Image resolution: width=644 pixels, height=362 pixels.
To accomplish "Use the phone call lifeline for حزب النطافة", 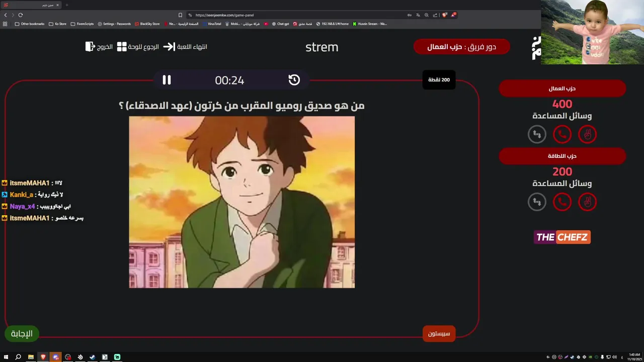I will coord(562,202).
